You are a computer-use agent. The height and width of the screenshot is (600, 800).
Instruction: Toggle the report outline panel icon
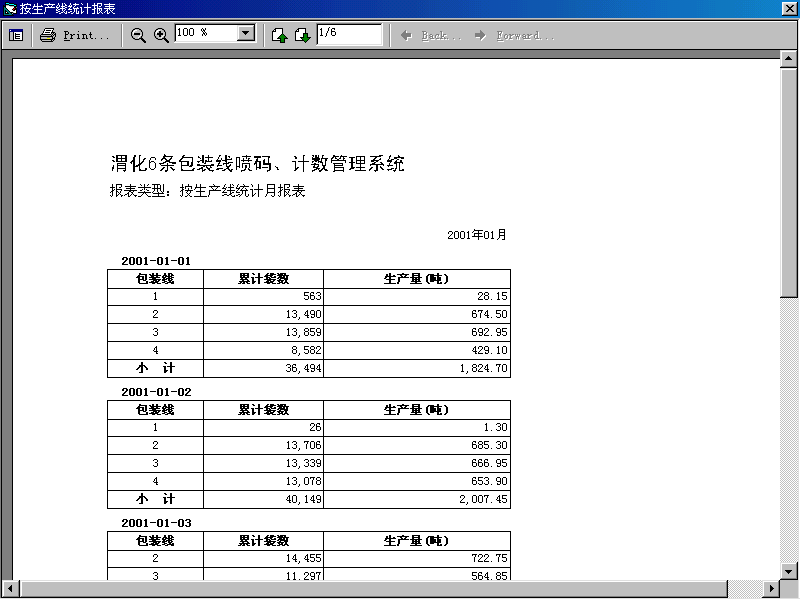coord(16,35)
